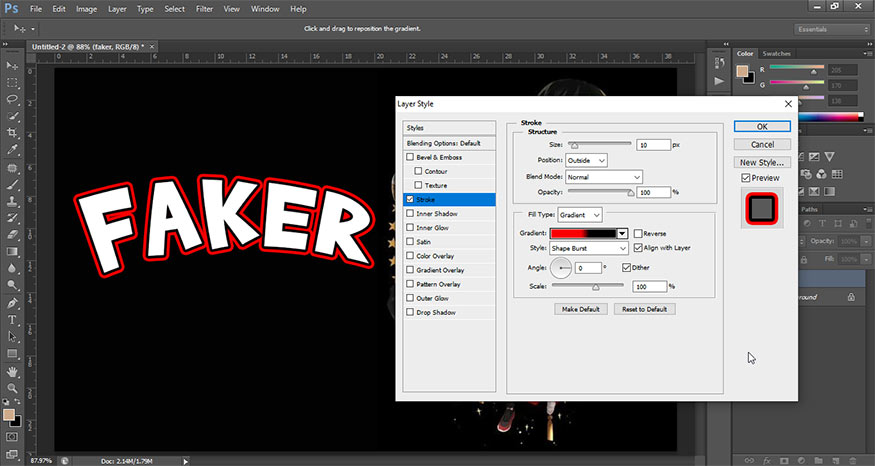
Task: Select the Dodge tool
Action: 12,285
